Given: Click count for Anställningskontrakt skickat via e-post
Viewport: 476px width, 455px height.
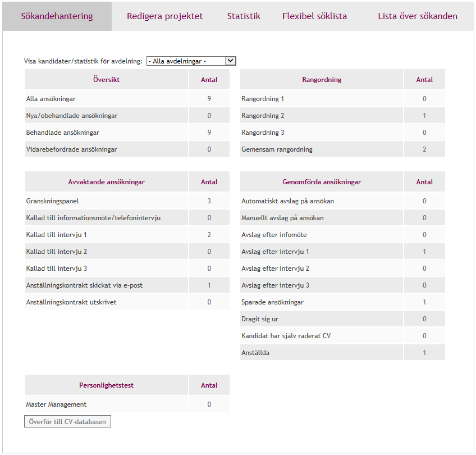Looking at the screenshot, I should [209, 285].
